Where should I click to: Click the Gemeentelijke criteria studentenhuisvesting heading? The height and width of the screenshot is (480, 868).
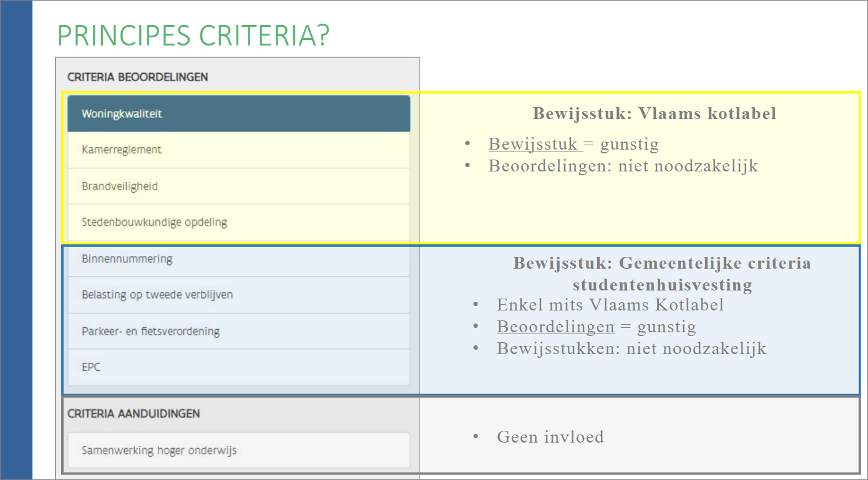click(661, 274)
